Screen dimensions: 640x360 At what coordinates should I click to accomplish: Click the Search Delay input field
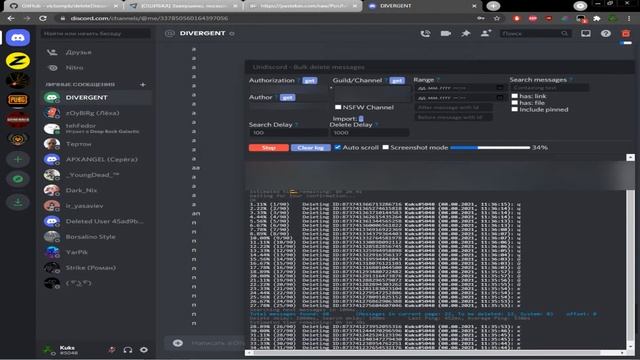click(288, 133)
